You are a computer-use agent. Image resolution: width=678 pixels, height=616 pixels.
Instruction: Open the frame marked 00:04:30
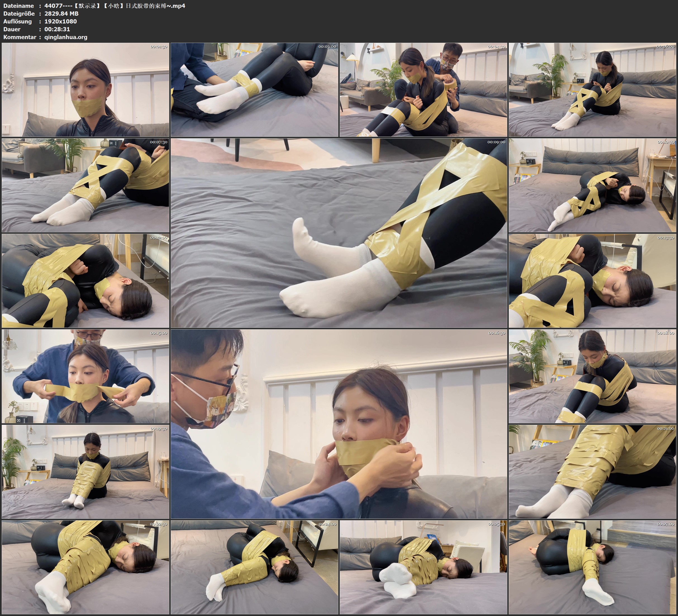[x=424, y=90]
